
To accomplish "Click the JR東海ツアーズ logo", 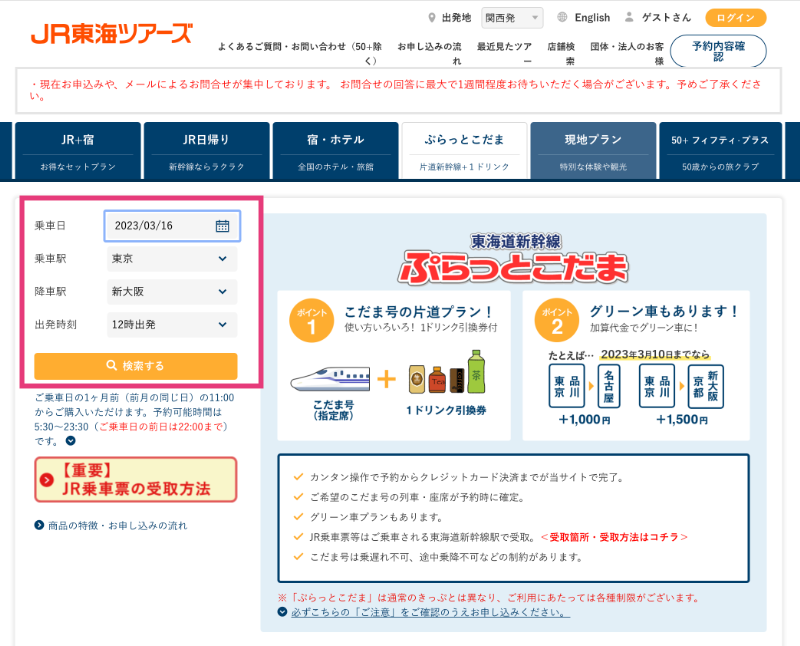I will point(111,33).
